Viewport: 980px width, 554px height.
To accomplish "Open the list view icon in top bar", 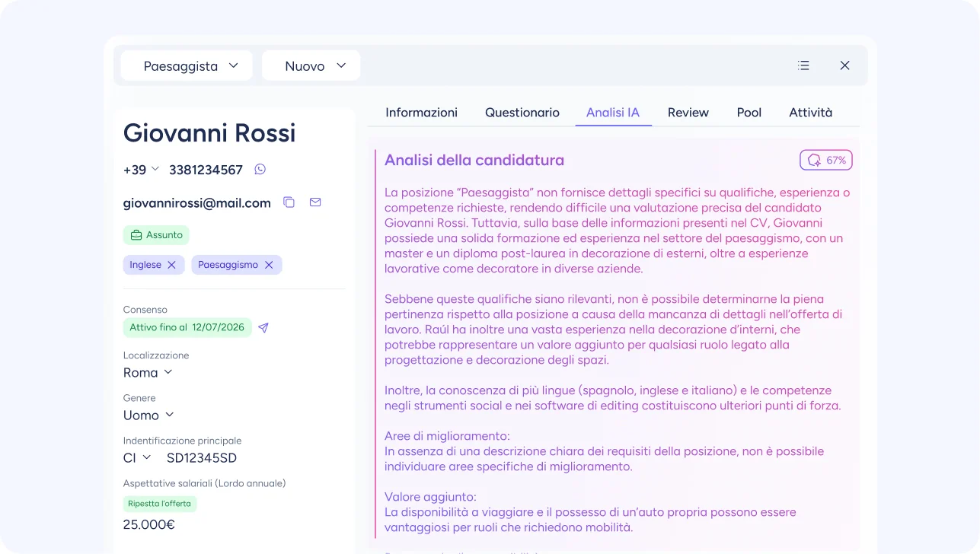I will [x=803, y=65].
